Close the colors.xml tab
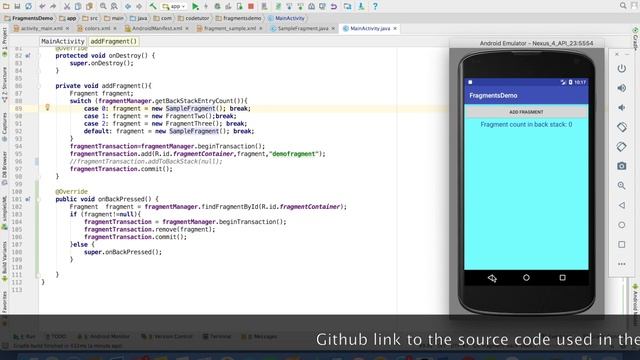The height and width of the screenshot is (360, 640). click(x=115, y=29)
